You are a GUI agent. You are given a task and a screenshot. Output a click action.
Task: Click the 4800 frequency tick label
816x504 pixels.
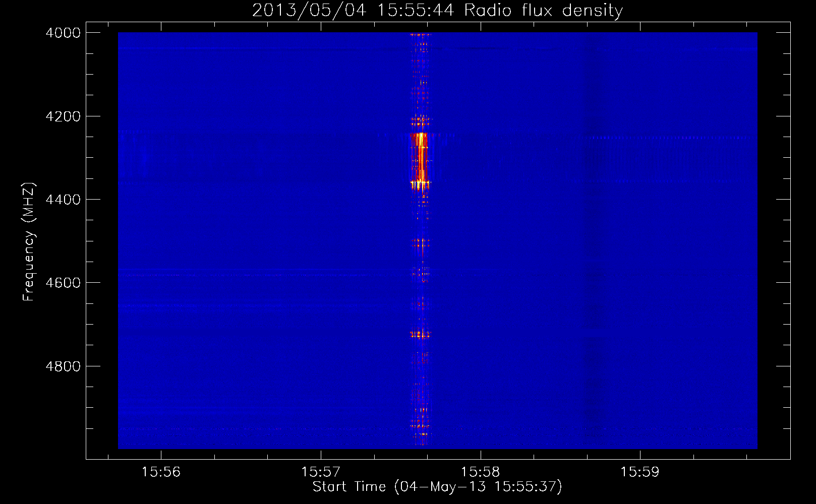[63, 366]
